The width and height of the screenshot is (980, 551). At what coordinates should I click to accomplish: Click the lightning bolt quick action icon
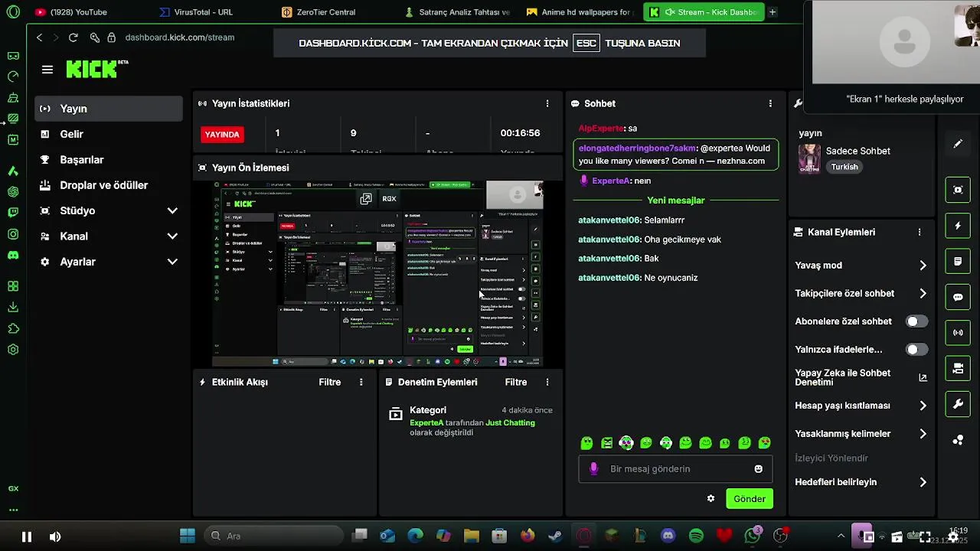(958, 226)
